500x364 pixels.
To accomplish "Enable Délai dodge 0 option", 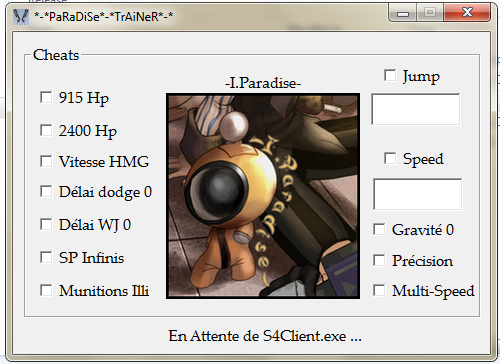I will coord(46,192).
